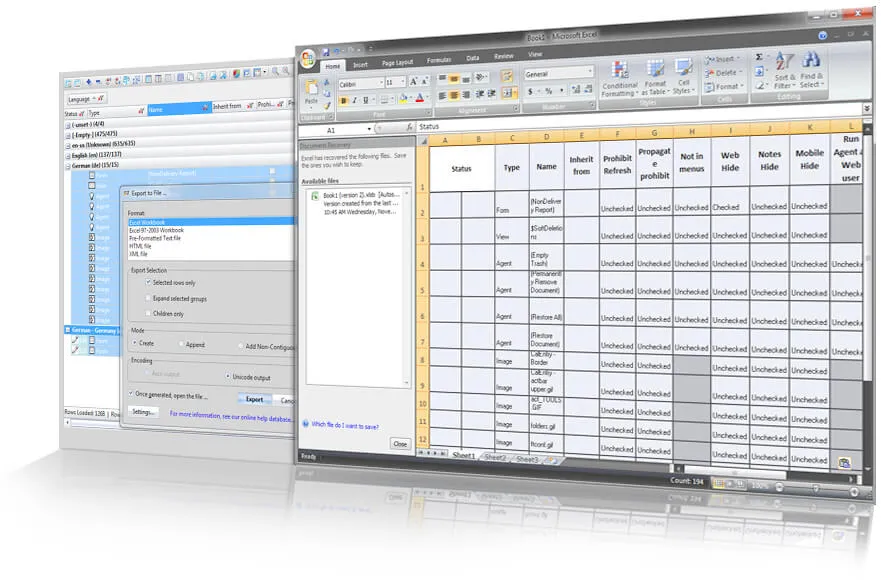The width and height of the screenshot is (881, 580).
Task: Open 'Which file do I want to save?' link
Action: (345, 425)
